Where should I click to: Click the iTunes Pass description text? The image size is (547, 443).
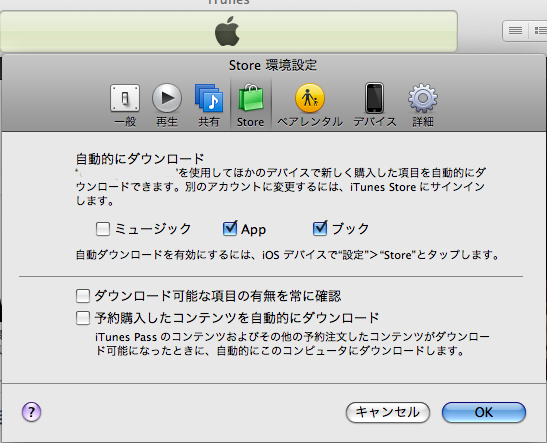(x=292, y=344)
